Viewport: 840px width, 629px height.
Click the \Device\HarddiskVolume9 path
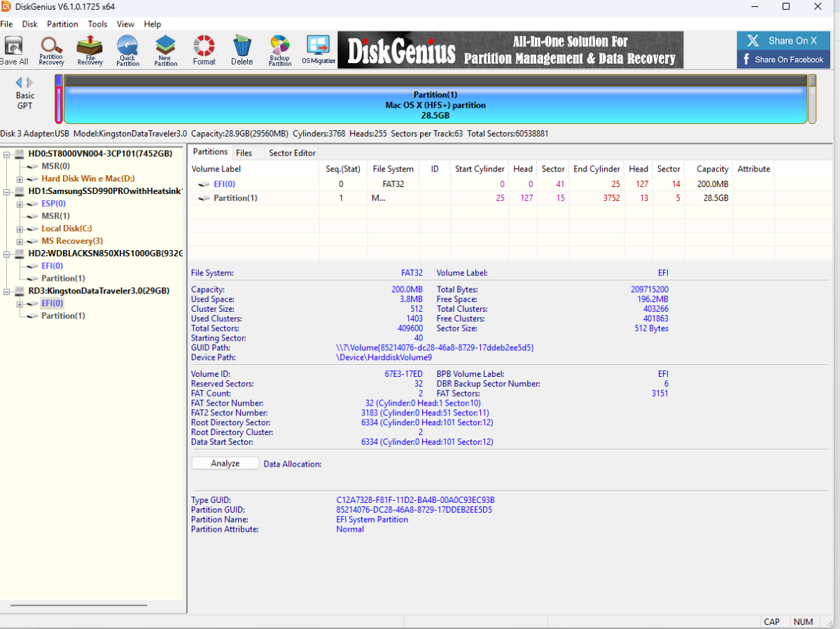click(384, 357)
